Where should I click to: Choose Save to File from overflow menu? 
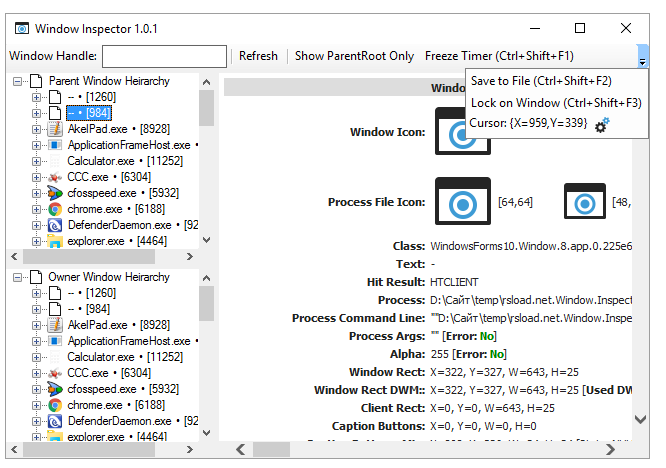(x=541, y=81)
